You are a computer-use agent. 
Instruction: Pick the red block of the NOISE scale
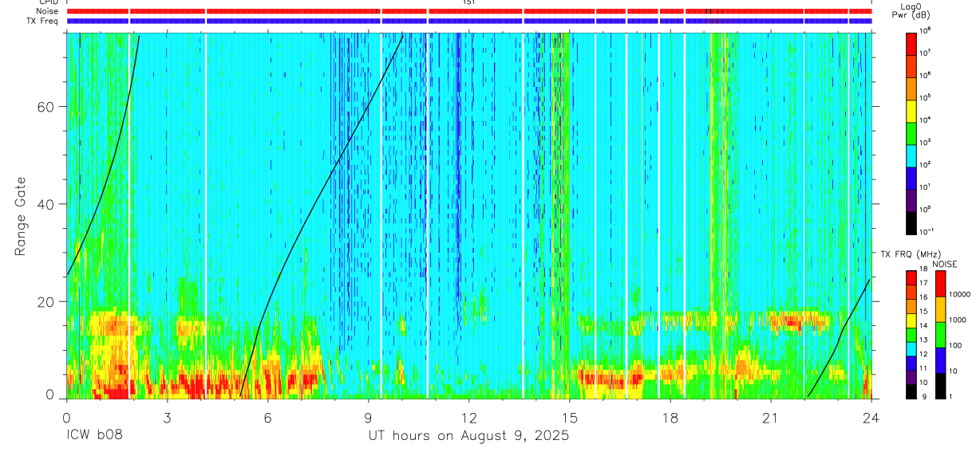940,283
